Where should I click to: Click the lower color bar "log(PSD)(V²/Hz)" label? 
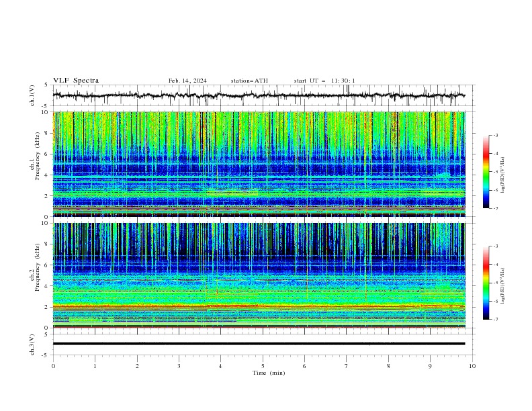502,285
